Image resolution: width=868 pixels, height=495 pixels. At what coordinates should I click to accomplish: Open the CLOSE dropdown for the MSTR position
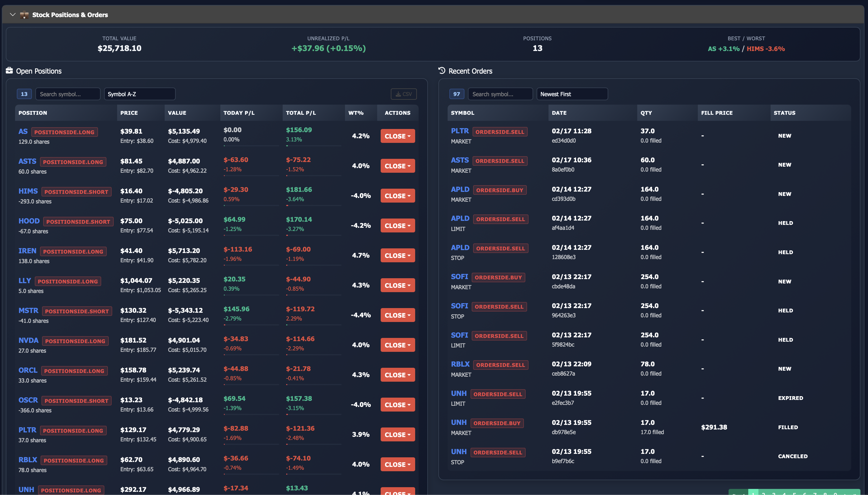click(x=397, y=315)
